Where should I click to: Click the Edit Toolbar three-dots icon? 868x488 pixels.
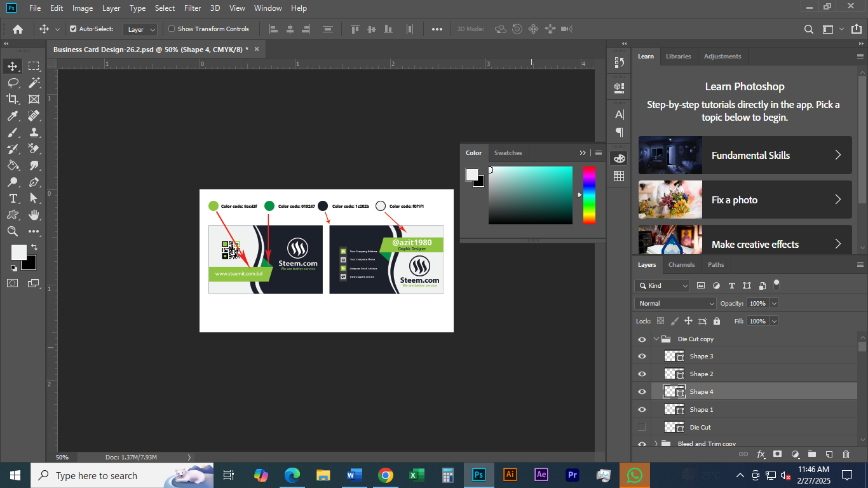tap(34, 231)
